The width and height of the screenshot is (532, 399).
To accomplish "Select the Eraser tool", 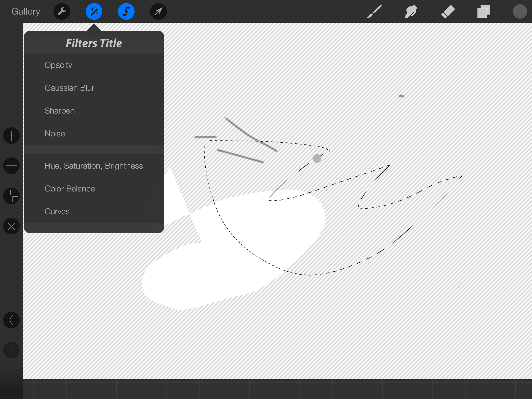I will point(448,11).
